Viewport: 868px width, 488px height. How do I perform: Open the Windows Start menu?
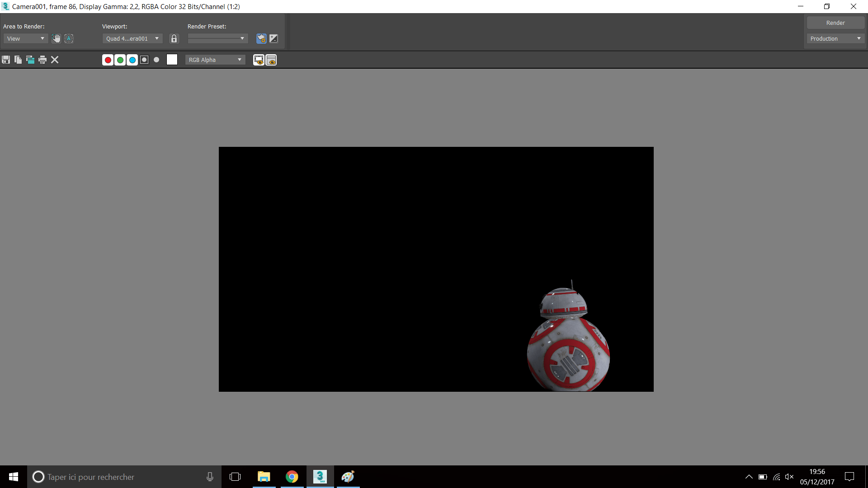[13, 477]
